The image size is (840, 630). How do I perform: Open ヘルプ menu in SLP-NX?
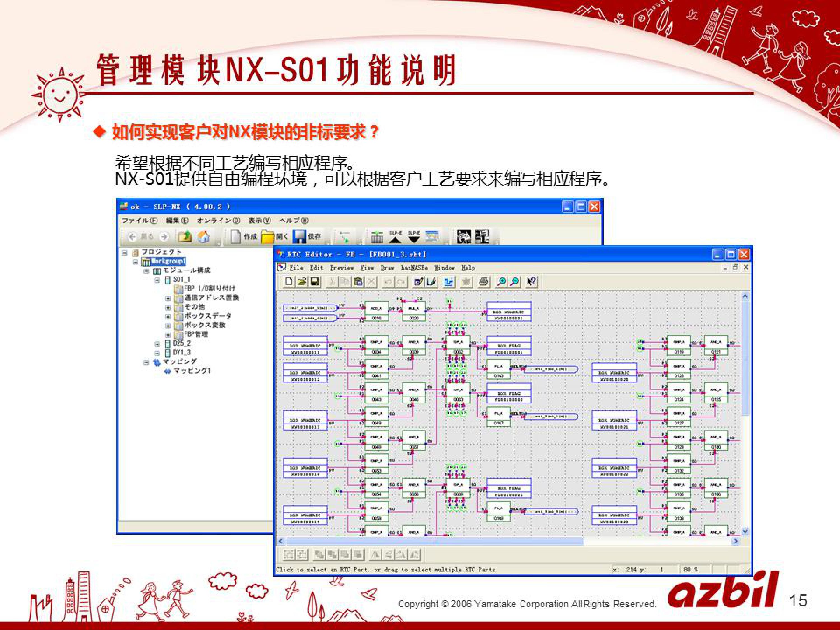294,220
